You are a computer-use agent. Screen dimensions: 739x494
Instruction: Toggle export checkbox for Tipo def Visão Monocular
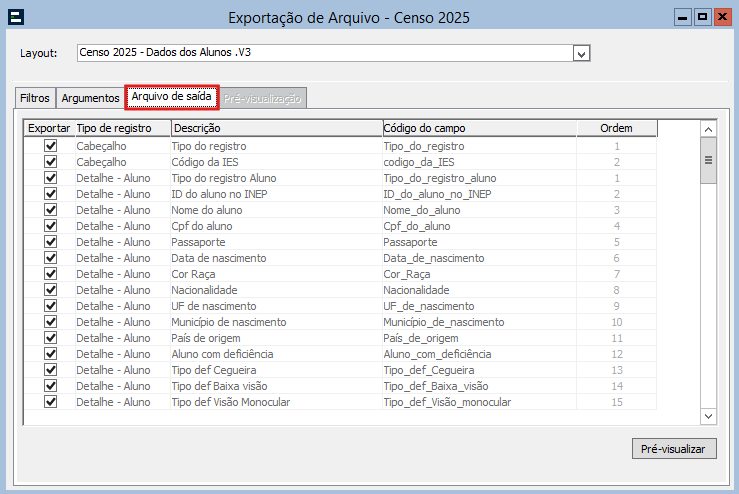tap(50, 402)
